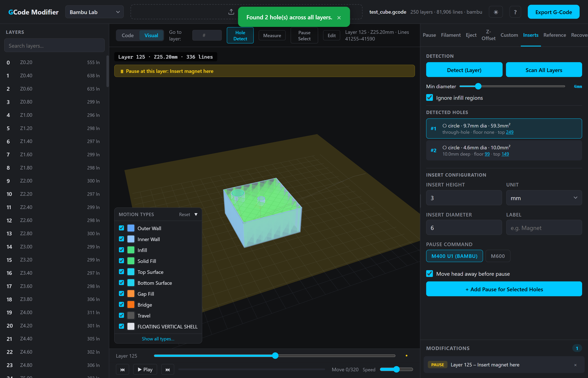Click the upload file icon

pyautogui.click(x=231, y=12)
